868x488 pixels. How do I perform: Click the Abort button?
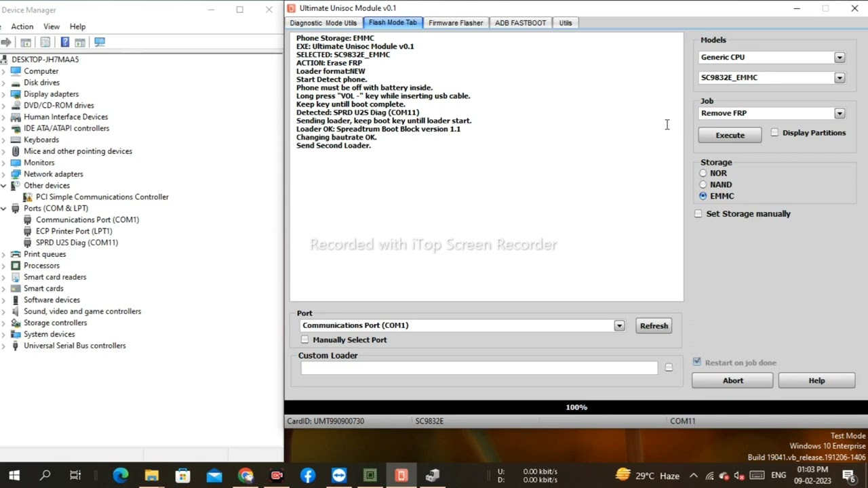click(x=732, y=381)
